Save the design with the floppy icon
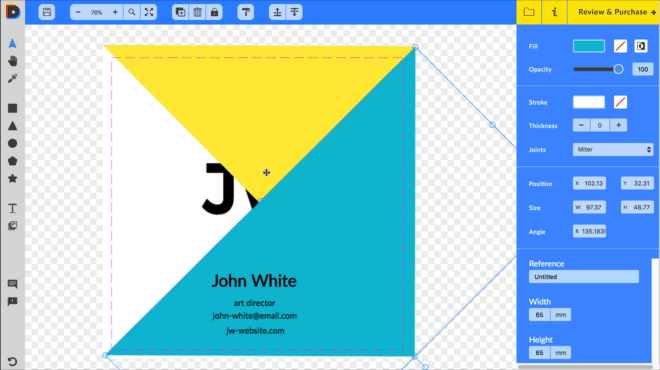Screen dimensions: 660x370 [47, 12]
